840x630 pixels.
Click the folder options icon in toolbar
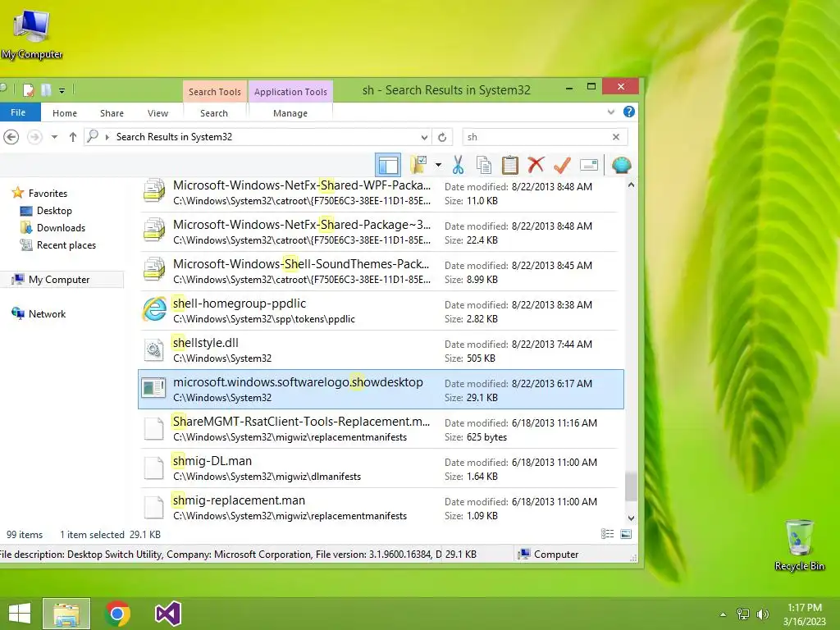418,164
